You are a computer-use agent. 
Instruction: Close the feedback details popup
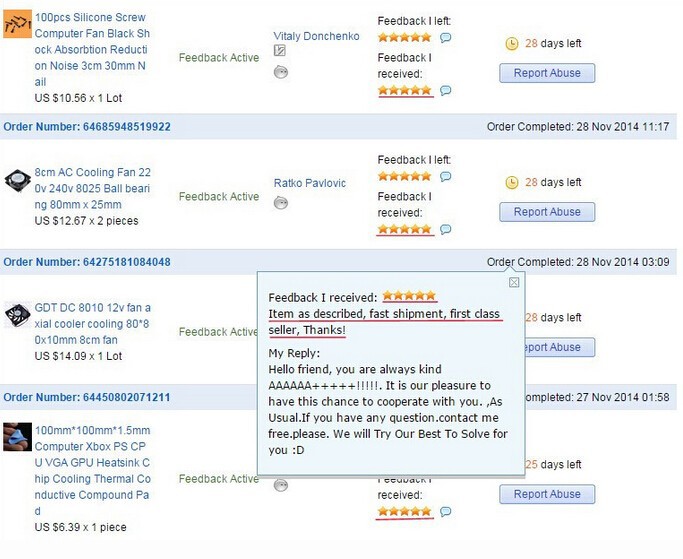[x=514, y=282]
